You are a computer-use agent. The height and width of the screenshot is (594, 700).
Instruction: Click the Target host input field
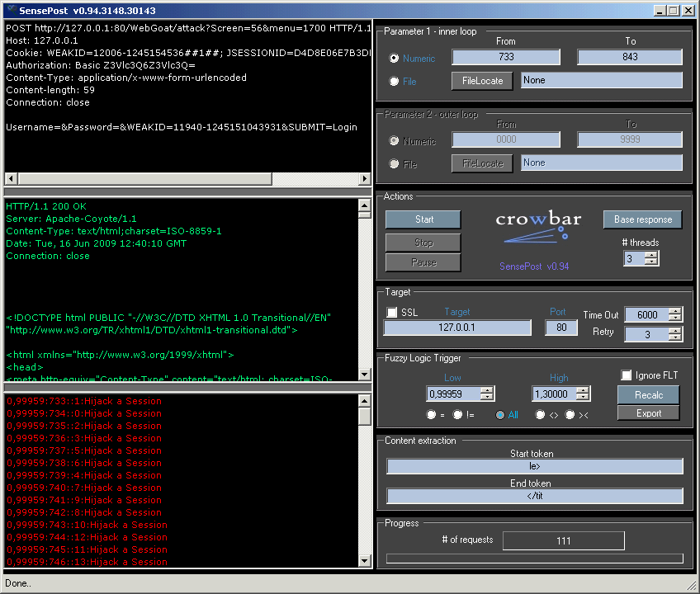457,328
